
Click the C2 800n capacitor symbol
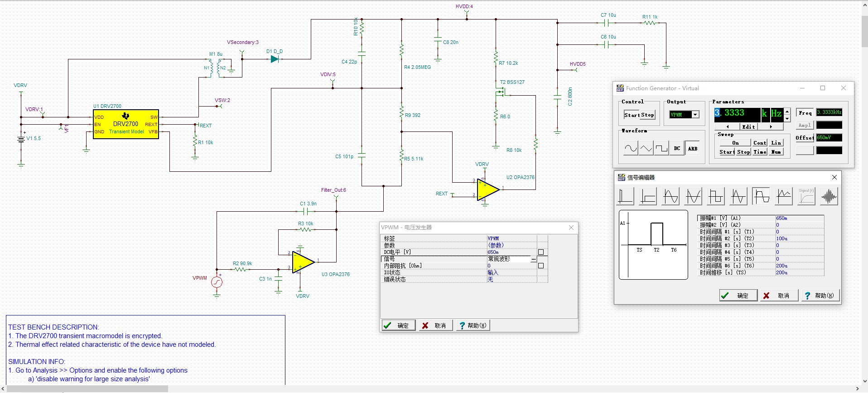point(558,97)
